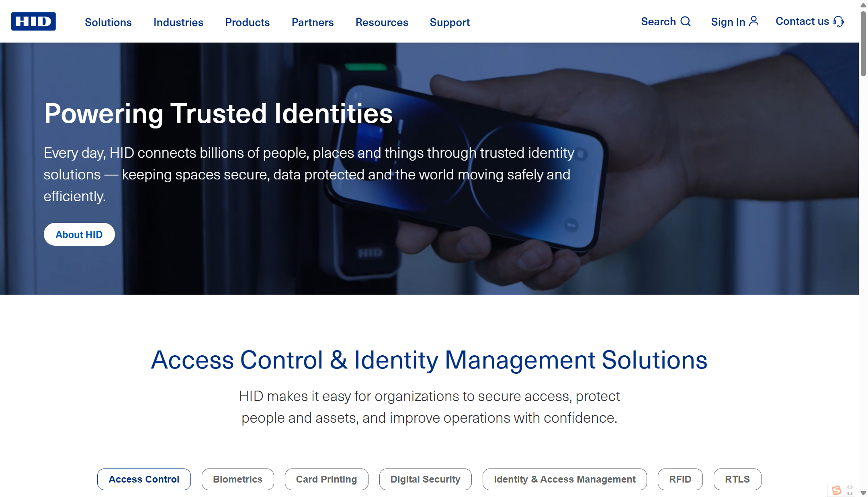Image resolution: width=868 pixels, height=497 pixels.
Task: Click scrollbar up arrow
Action: [x=863, y=5]
